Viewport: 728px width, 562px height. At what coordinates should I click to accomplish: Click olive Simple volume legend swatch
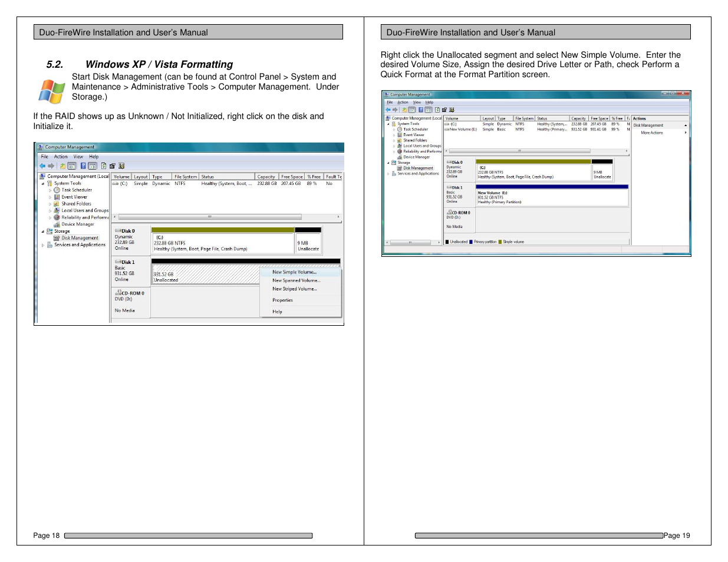click(500, 242)
